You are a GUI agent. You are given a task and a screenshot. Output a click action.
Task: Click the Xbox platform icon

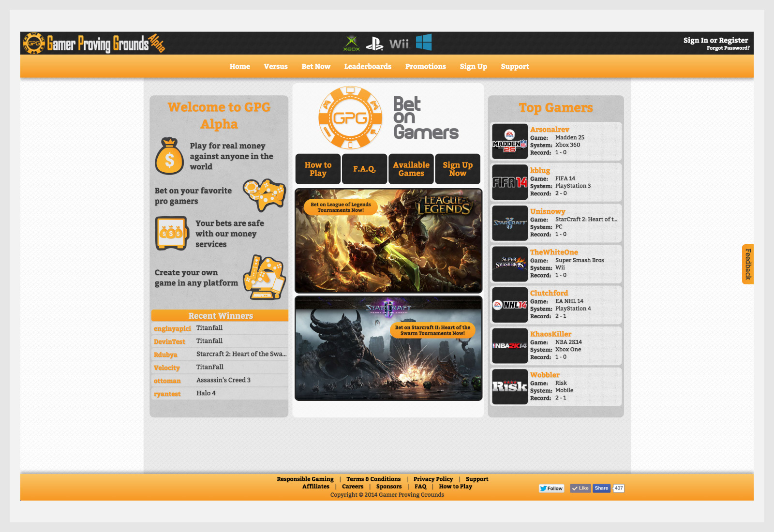tap(352, 43)
